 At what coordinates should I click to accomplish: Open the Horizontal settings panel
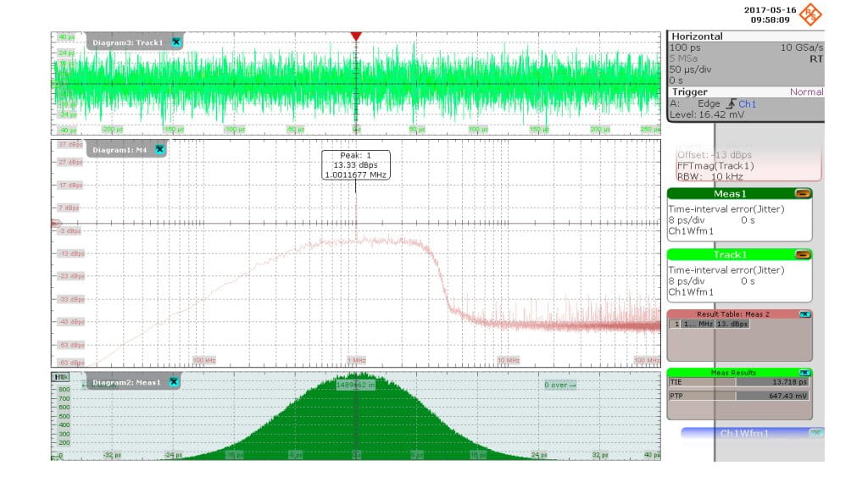point(697,36)
